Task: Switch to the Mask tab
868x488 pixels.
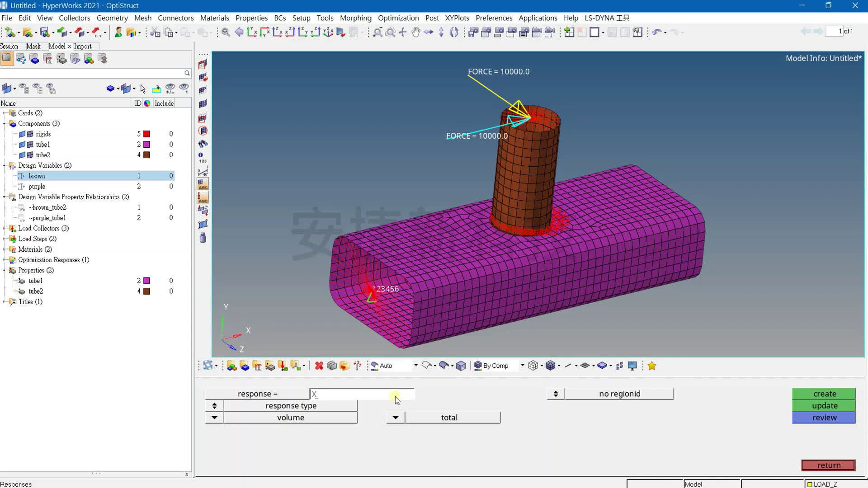Action: pyautogui.click(x=33, y=46)
